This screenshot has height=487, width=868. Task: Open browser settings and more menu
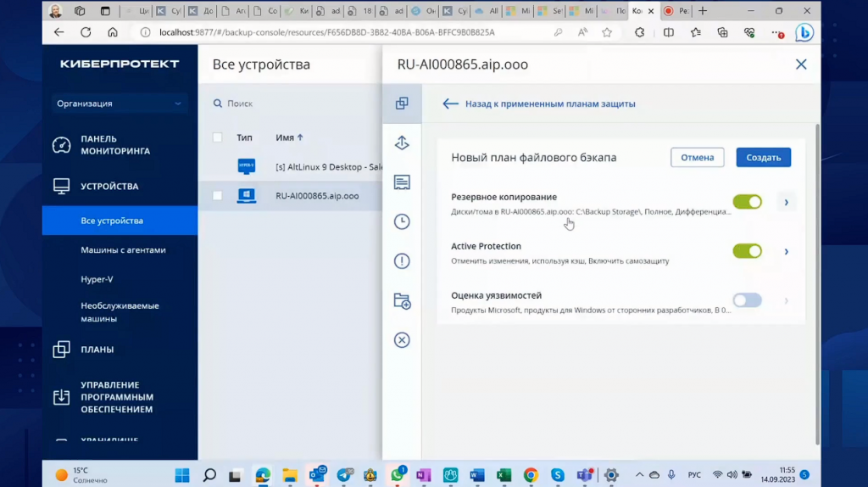pos(776,33)
